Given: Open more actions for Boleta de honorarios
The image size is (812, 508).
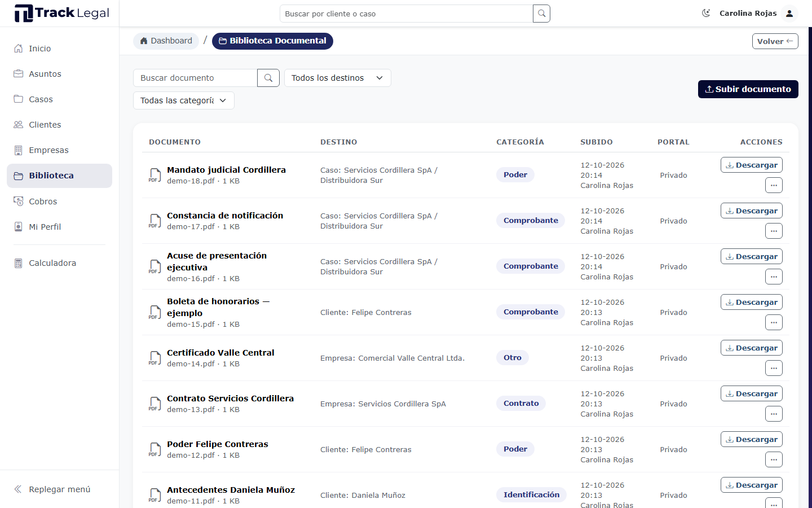Looking at the screenshot, I should [774, 322].
